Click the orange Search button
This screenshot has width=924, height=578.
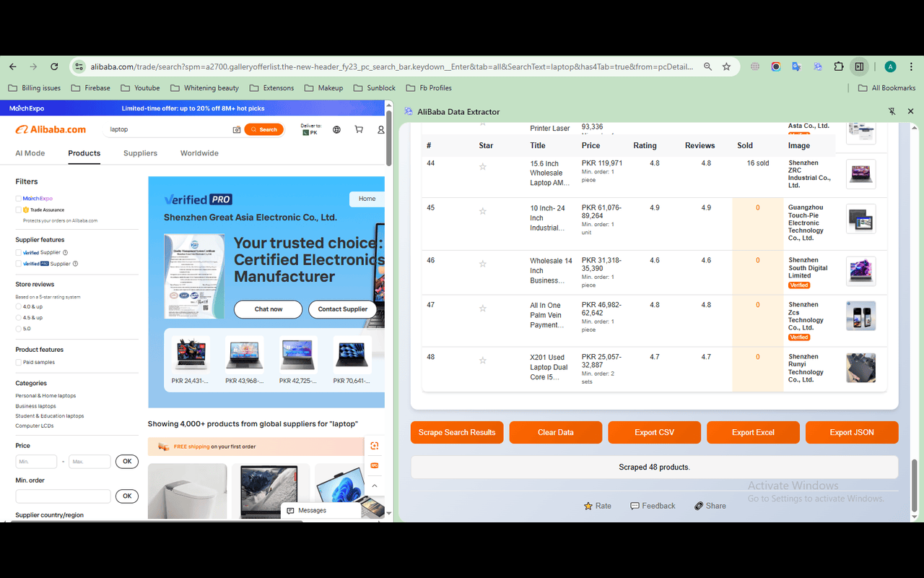pyautogui.click(x=263, y=129)
